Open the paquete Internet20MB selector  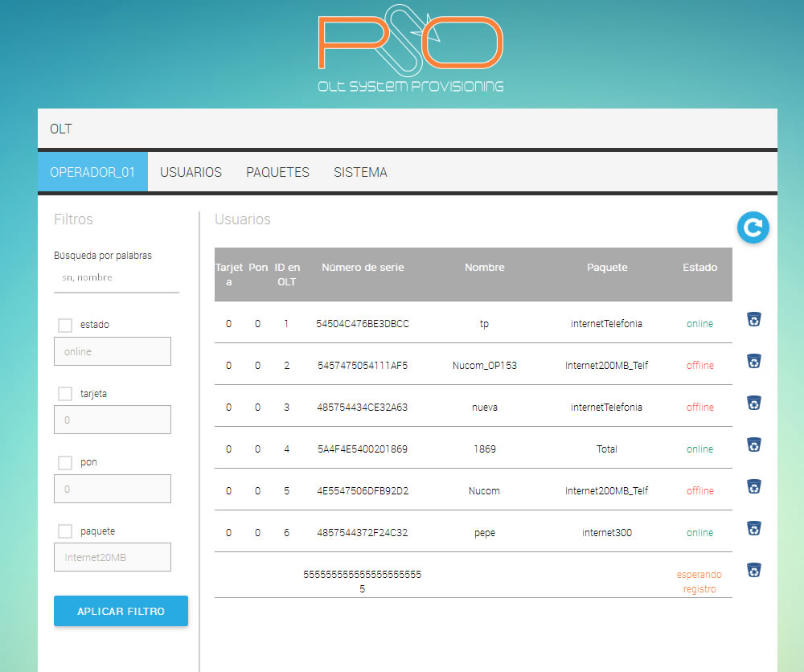[x=113, y=557]
